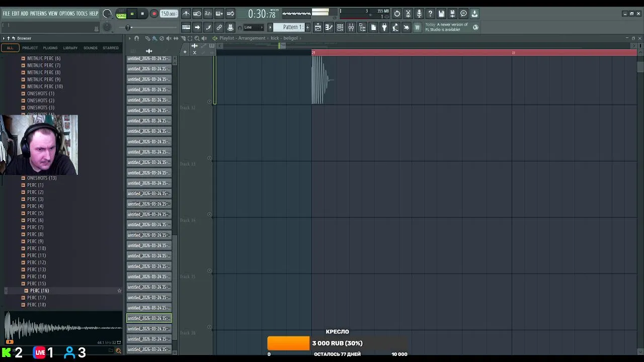Toggle the Browser view icon
This screenshot has height=362, width=644.
coord(362,27)
